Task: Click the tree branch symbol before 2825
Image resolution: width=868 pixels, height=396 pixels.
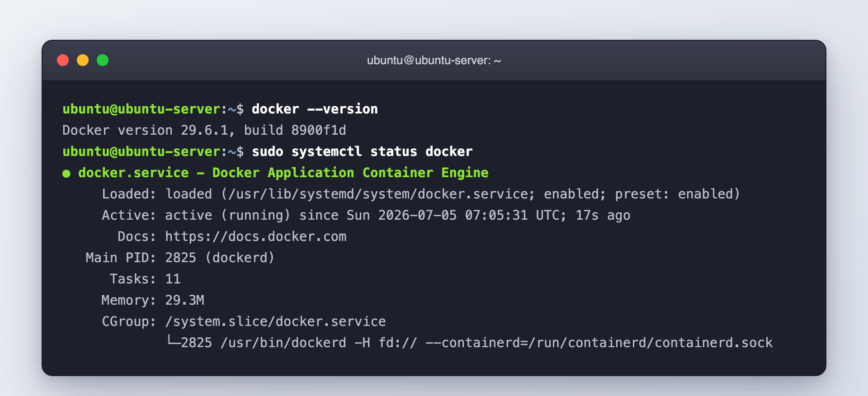Action: coord(173,341)
